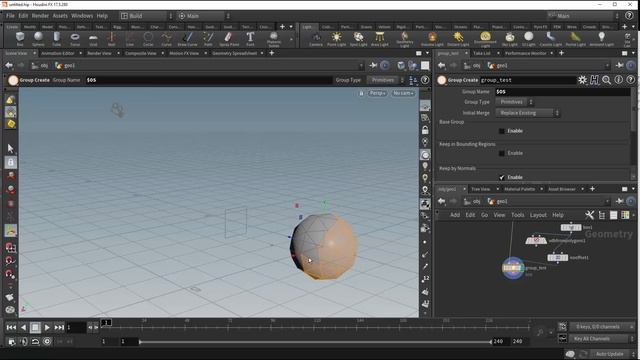Select the Box shelf tool
The image size is (640, 360).
click(20, 39)
